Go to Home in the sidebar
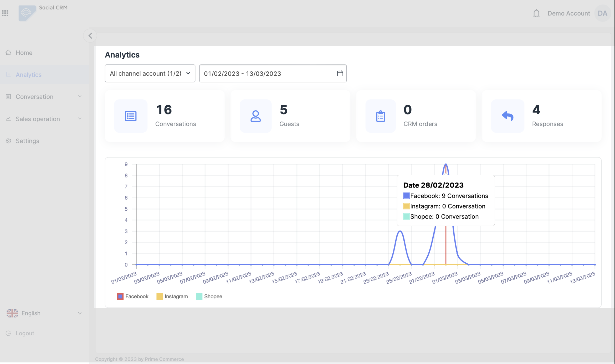 [x=24, y=53]
